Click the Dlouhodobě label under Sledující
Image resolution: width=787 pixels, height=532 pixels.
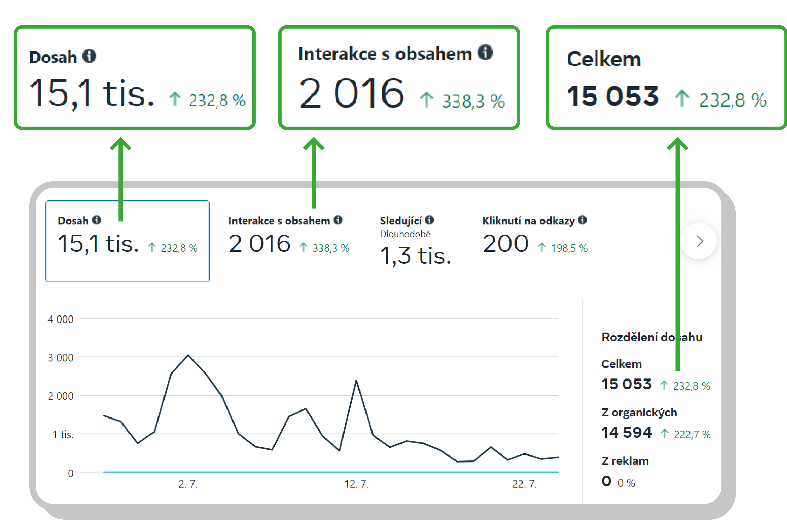[x=405, y=234]
